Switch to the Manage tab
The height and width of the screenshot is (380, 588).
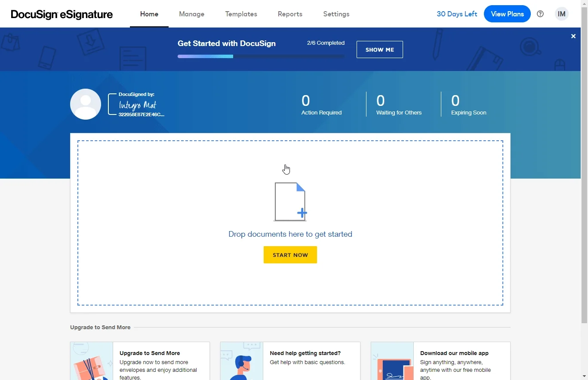pyautogui.click(x=192, y=14)
